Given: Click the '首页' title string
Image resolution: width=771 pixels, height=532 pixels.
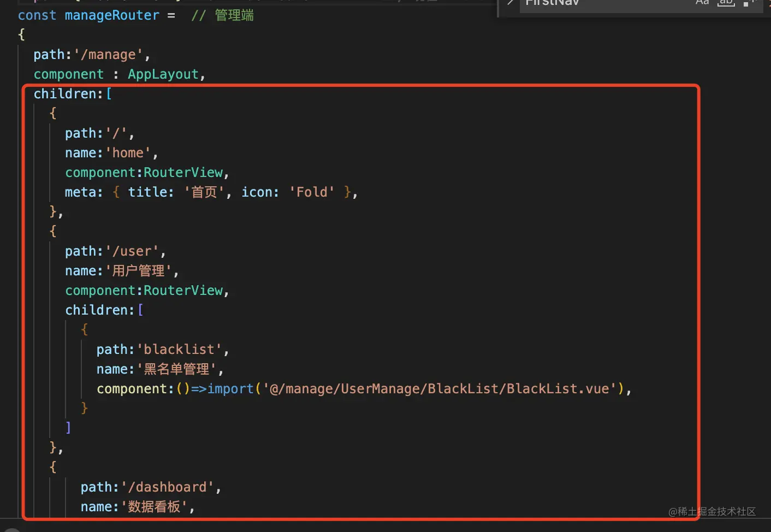Looking at the screenshot, I should click(x=204, y=192).
